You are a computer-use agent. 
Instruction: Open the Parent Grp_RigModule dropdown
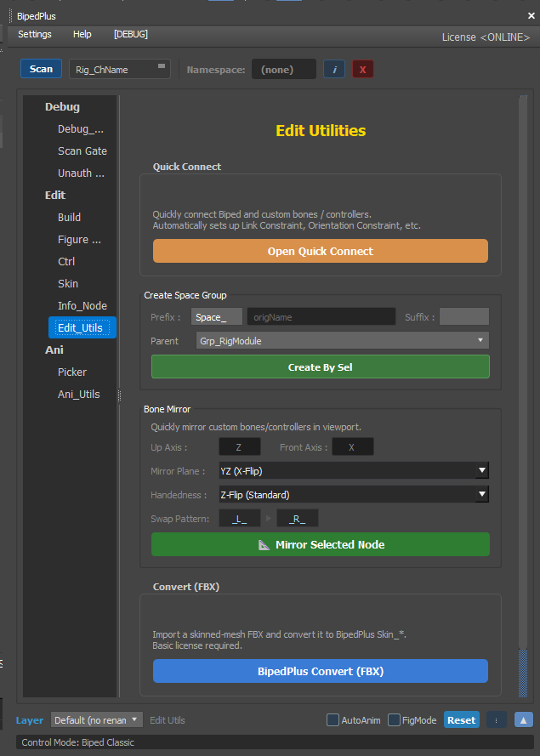343,341
